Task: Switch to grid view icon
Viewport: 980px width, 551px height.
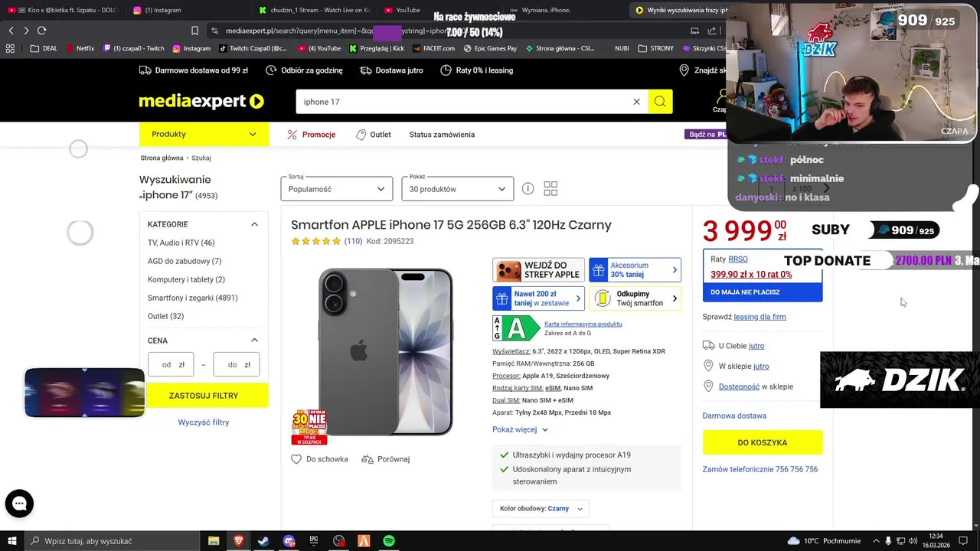Action: (550, 189)
